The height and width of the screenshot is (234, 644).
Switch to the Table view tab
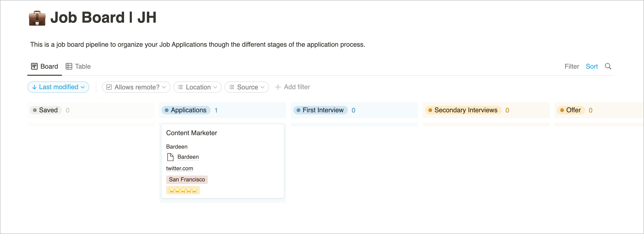point(78,66)
